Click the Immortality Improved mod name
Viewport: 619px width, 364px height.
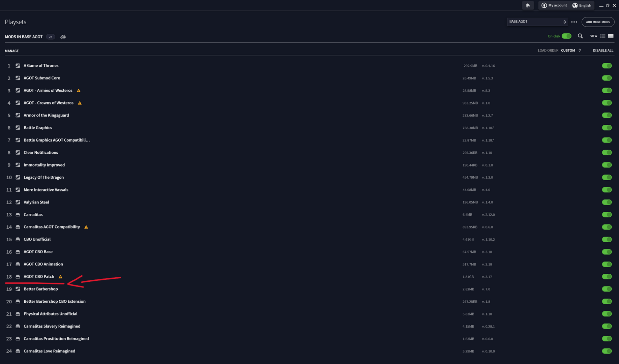pos(44,165)
